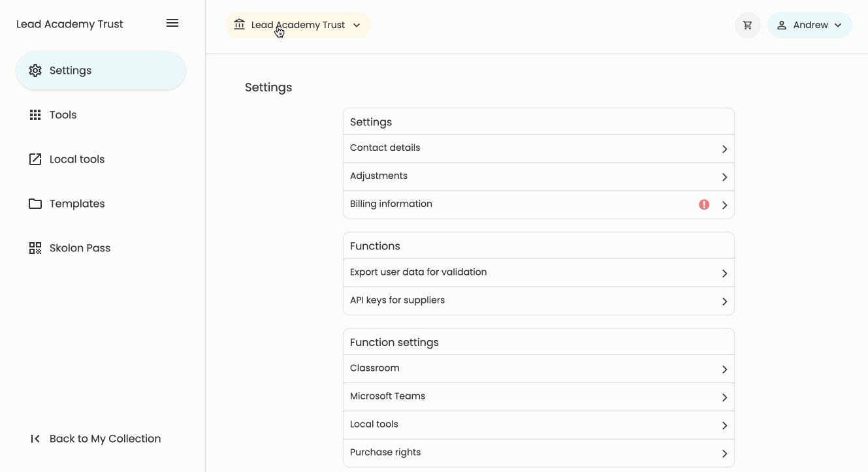This screenshot has height=472, width=868.
Task: Open the shopping cart icon
Action: [747, 25]
